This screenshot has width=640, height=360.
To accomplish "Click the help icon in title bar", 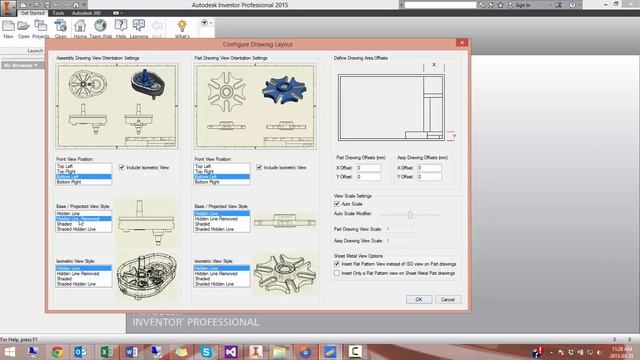I will [x=572, y=5].
